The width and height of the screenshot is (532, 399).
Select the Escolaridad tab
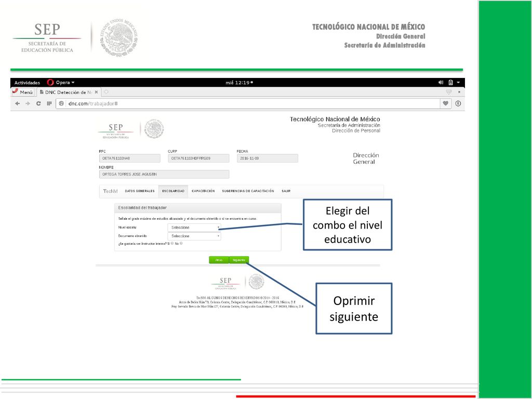click(x=173, y=191)
